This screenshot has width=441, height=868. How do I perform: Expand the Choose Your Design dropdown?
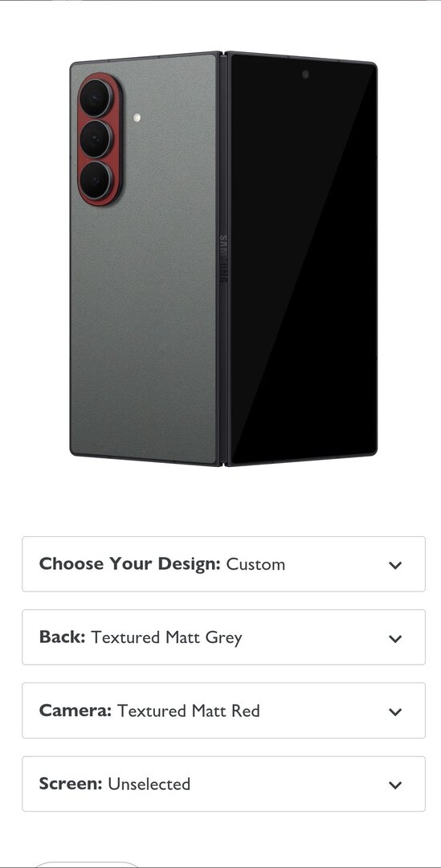pos(223,564)
